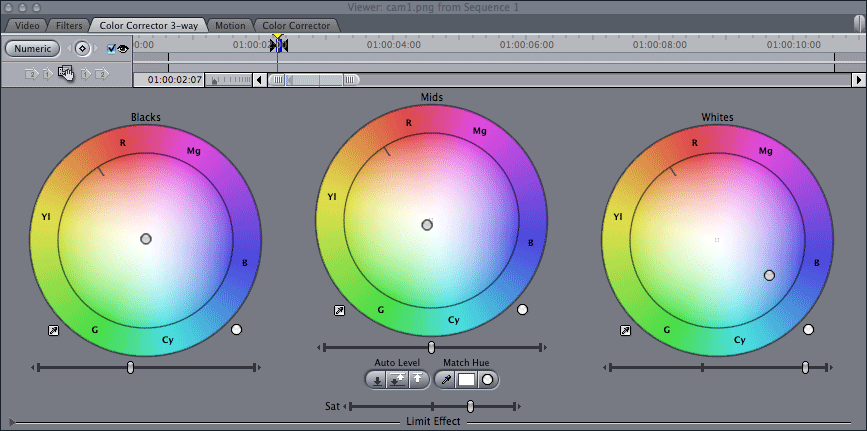867x431 pixels.
Task: Switch to the Video tab
Action: [27, 25]
